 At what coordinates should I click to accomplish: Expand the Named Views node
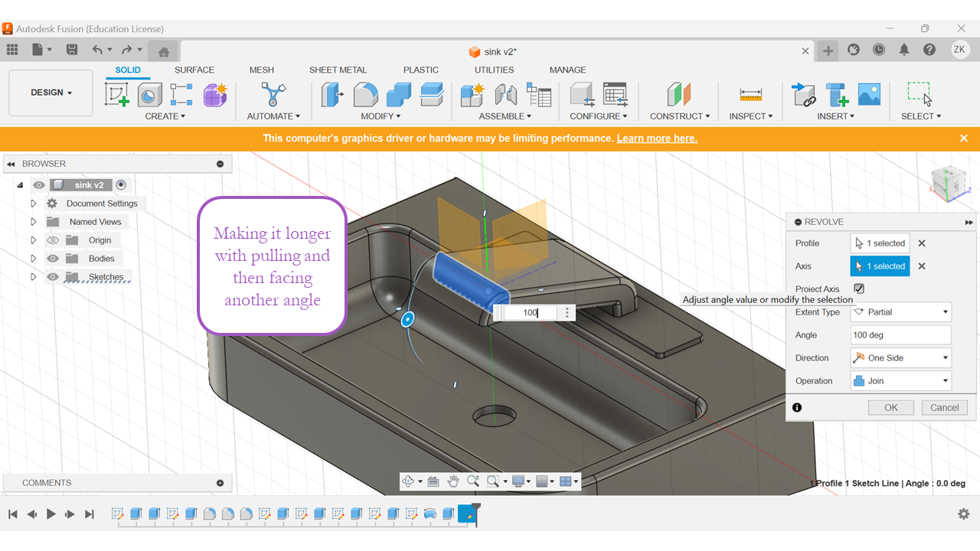(33, 222)
